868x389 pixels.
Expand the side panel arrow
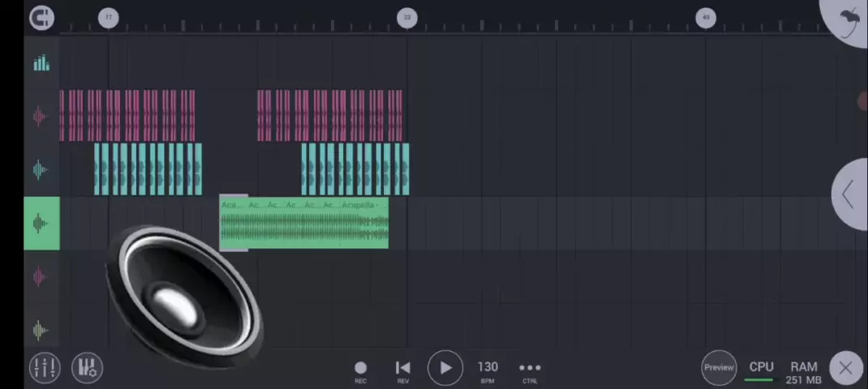849,194
